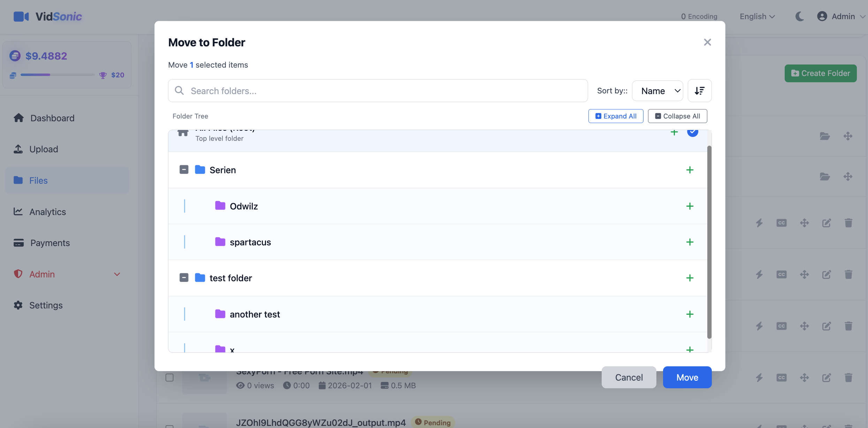Go to the Dashboard page
The image size is (868, 428).
click(52, 118)
